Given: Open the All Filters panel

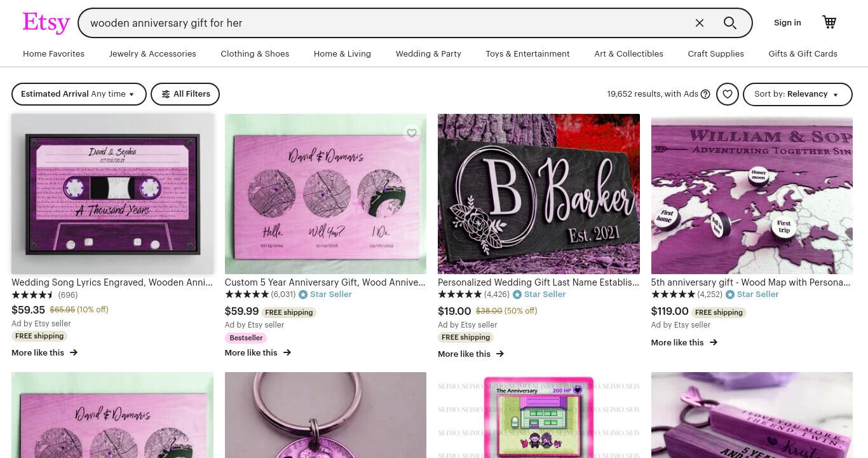Looking at the screenshot, I should pyautogui.click(x=185, y=94).
